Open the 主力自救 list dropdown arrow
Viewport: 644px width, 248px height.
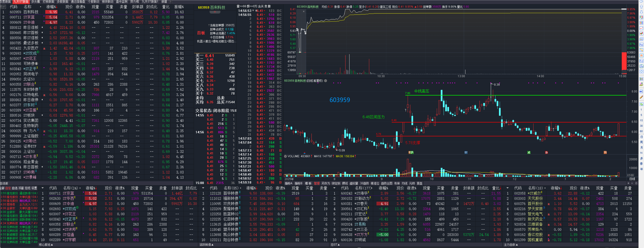click(x=517, y=245)
